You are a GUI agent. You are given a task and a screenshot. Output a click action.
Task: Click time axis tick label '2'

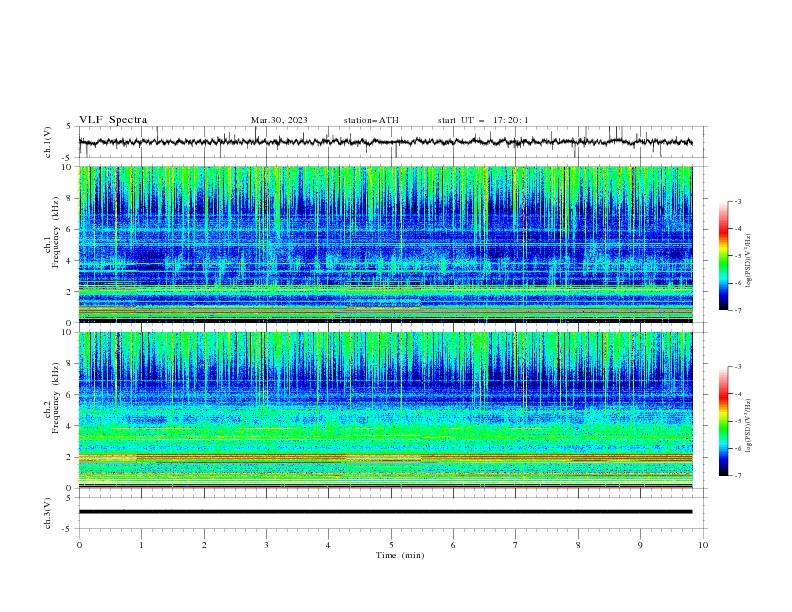click(x=205, y=545)
